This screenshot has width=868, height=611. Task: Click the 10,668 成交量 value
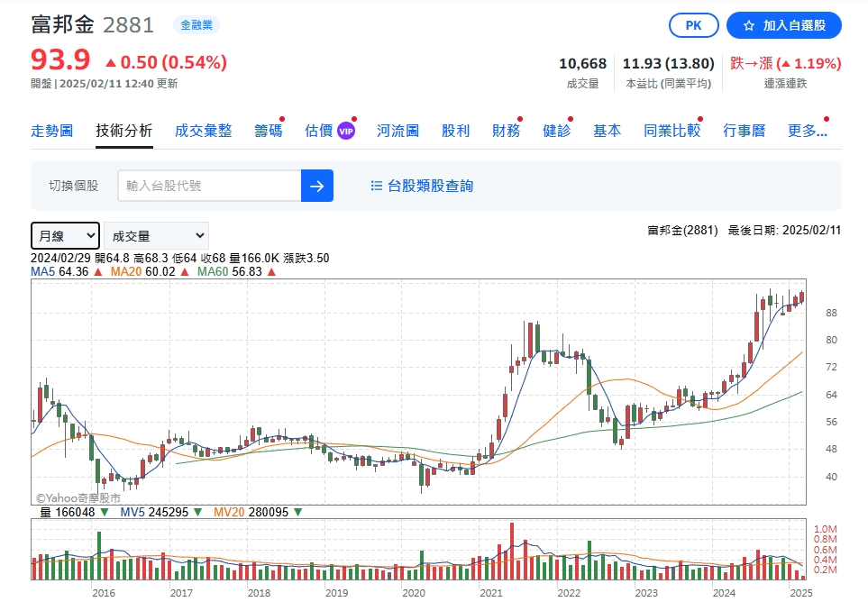click(x=583, y=64)
